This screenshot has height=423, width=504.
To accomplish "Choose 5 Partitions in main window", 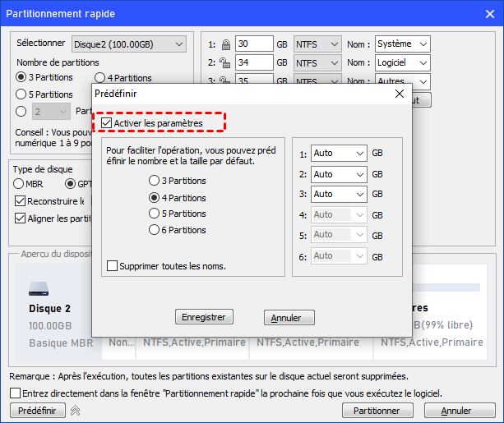I will pyautogui.click(x=21, y=94).
